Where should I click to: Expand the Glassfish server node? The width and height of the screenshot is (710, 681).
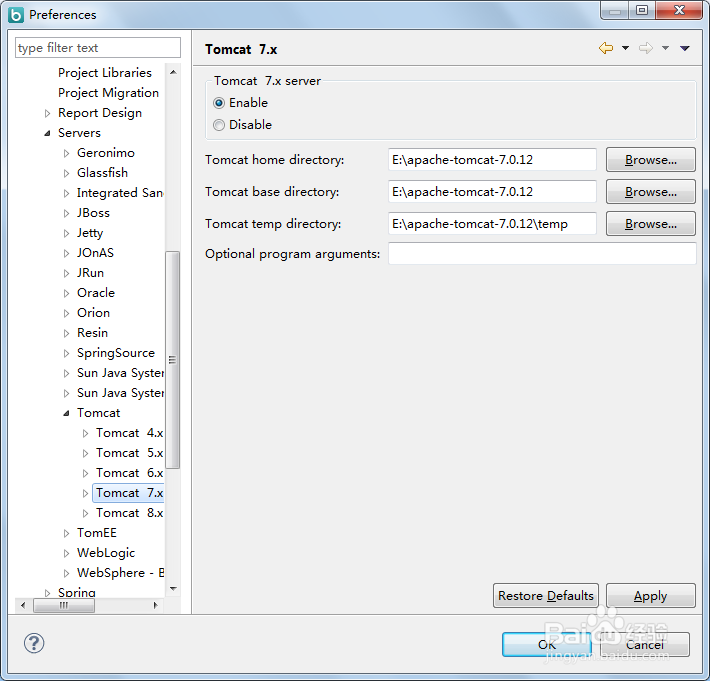click(67, 173)
